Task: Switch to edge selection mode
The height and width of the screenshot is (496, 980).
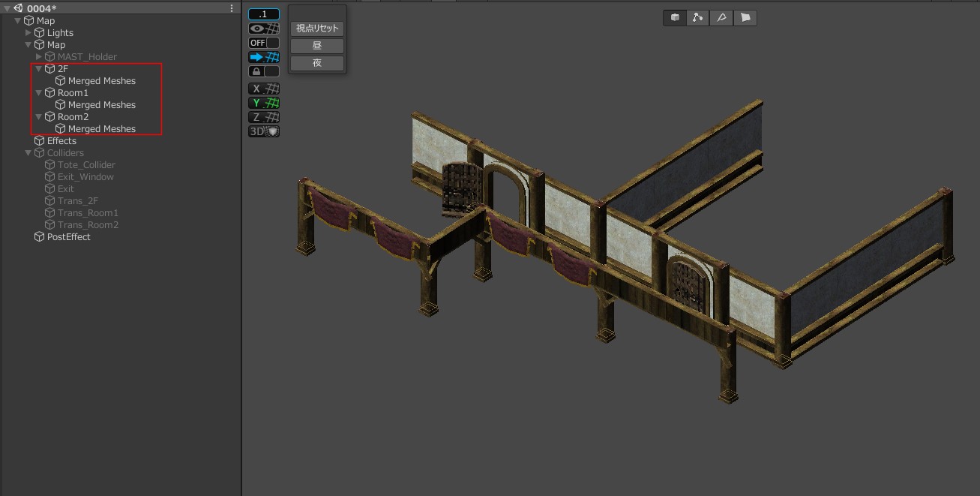Action: pyautogui.click(x=721, y=17)
